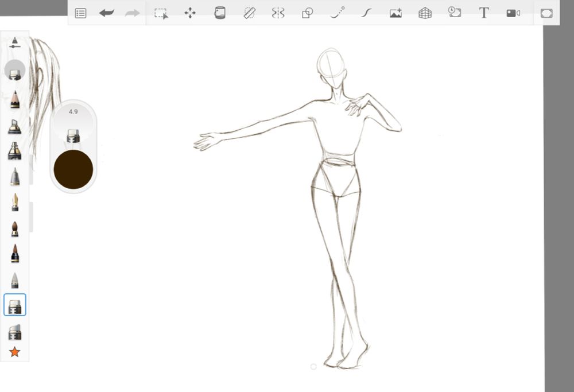This screenshot has height=392, width=574.
Task: Open the Draw Styles shapes tool
Action: pyautogui.click(x=308, y=13)
